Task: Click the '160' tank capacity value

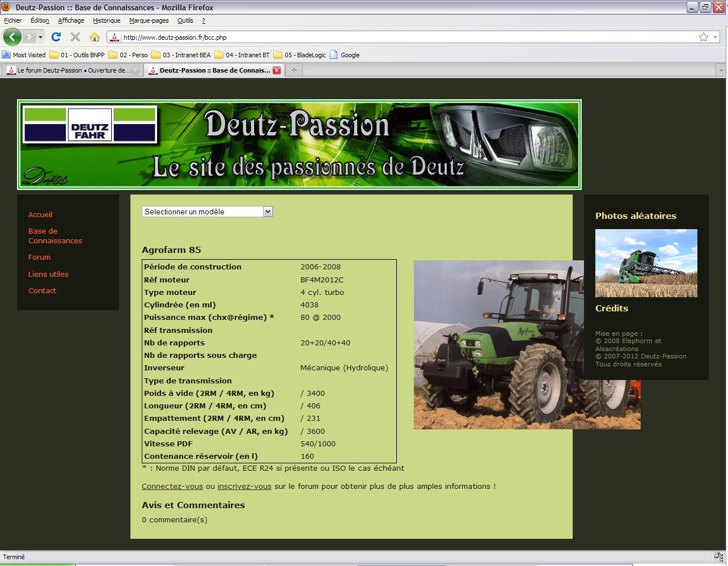Action: point(307,456)
